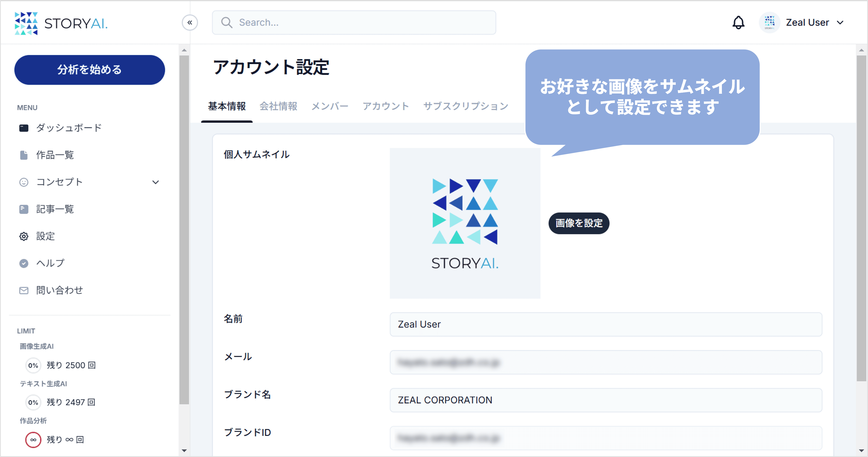Click the sidebar scrollbar up arrow
Screen dimensions: 868x457
pos(184,50)
